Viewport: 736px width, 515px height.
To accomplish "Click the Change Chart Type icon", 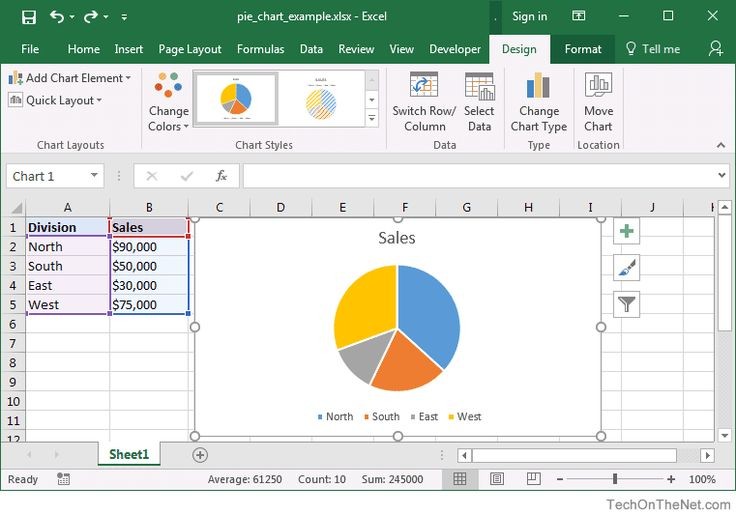I will (x=539, y=87).
